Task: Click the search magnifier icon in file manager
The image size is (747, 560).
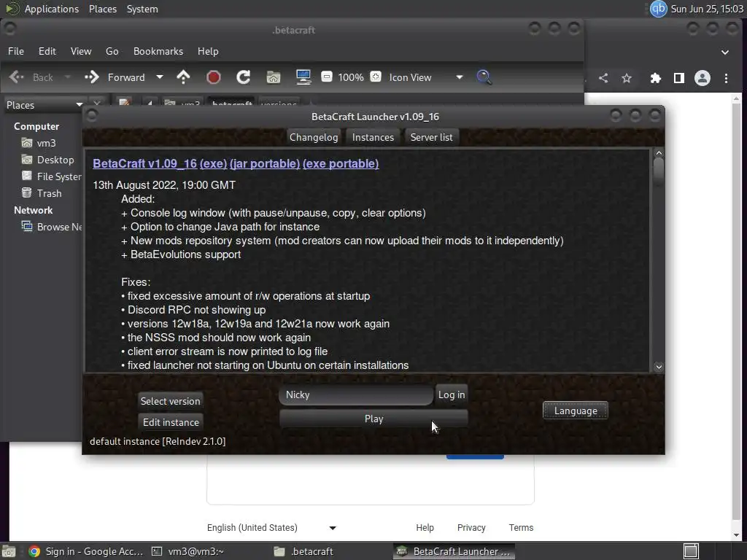Action: coord(484,77)
